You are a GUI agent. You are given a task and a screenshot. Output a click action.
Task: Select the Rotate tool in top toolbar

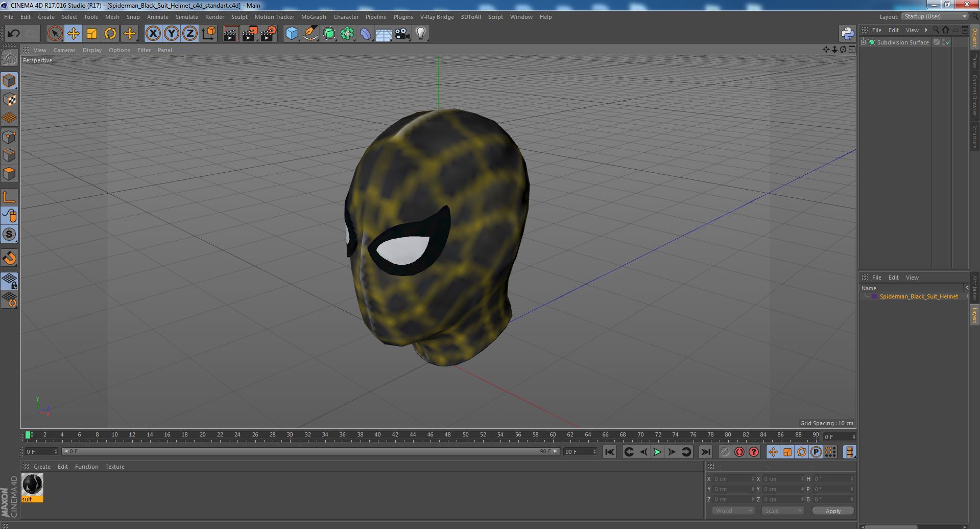110,34
